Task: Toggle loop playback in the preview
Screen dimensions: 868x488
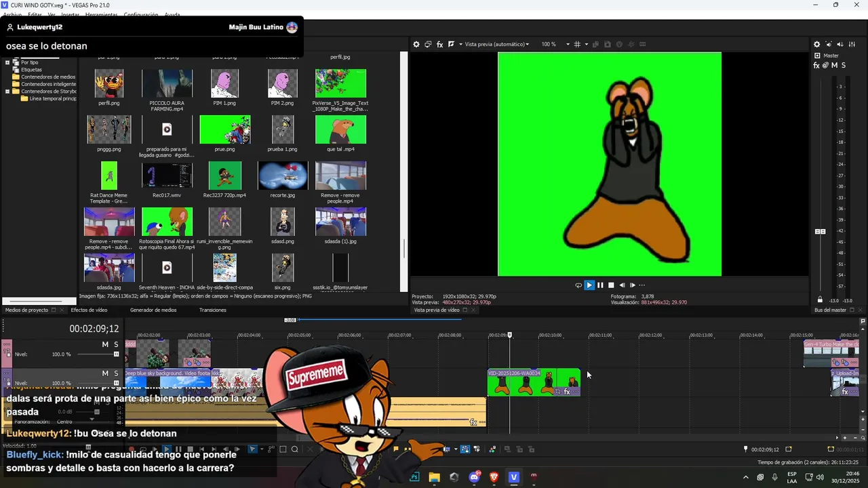Action: point(578,285)
